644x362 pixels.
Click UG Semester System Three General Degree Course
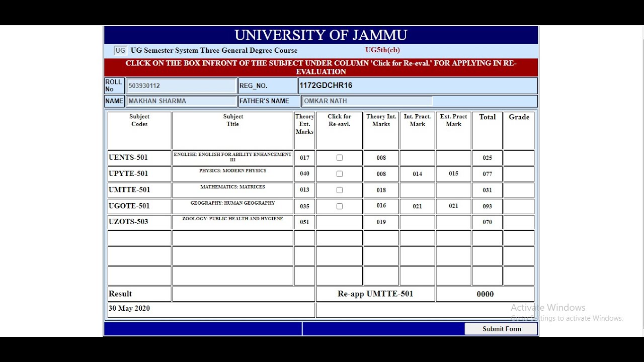click(214, 50)
